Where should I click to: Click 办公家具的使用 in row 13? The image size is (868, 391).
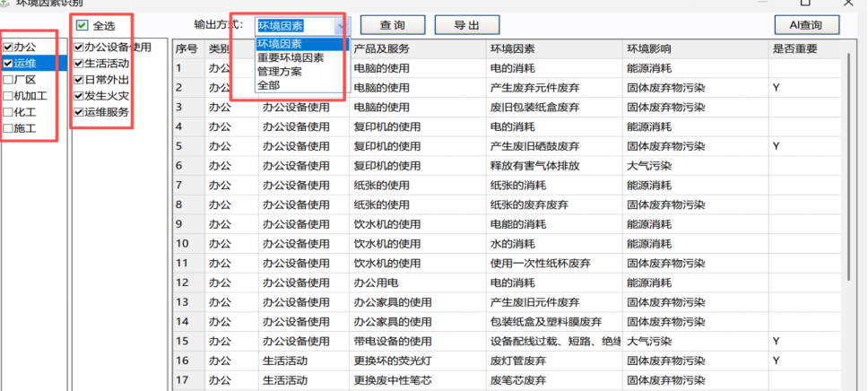click(418, 302)
